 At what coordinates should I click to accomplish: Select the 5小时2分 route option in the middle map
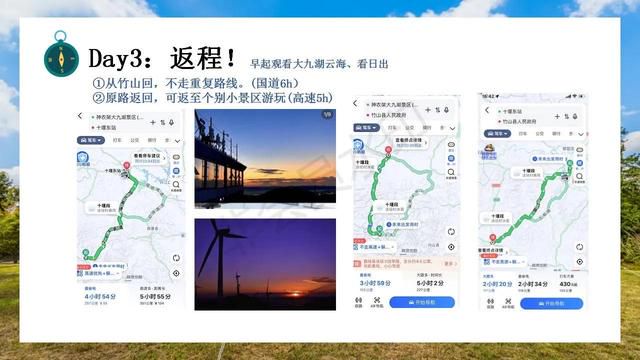(x=430, y=282)
